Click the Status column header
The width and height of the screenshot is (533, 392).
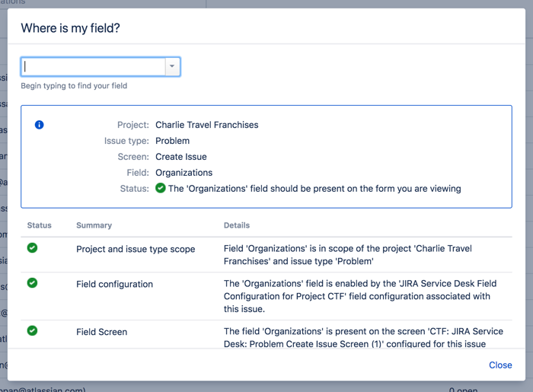[x=39, y=225]
